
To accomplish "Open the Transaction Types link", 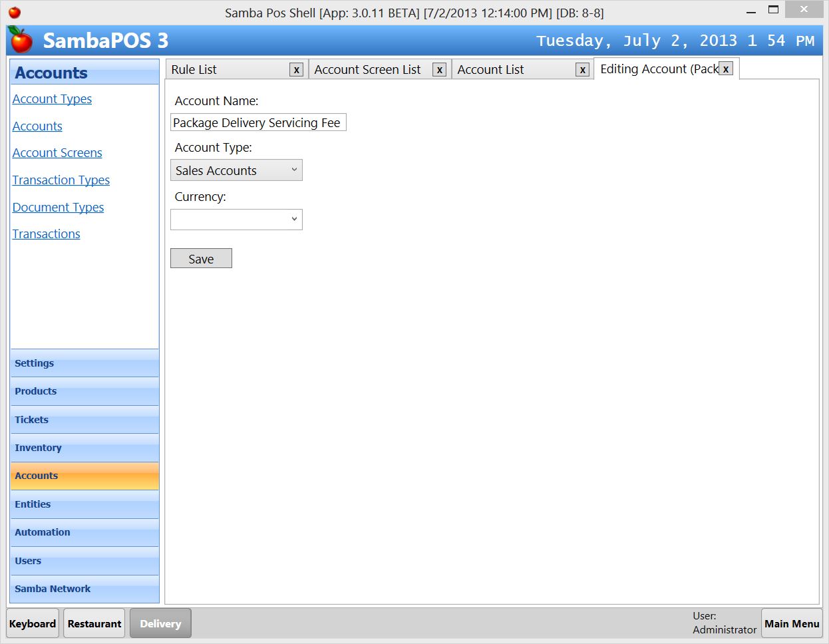I will coord(61,180).
